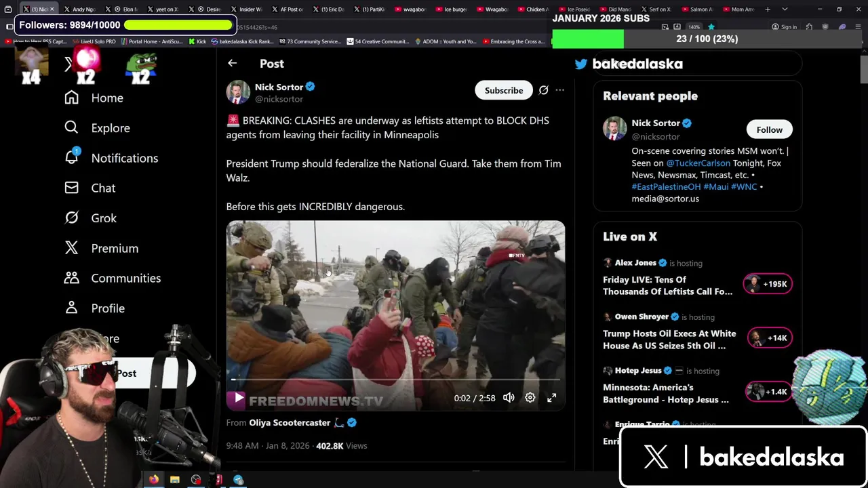
Task: Open video settings gear
Action: pyautogui.click(x=530, y=398)
